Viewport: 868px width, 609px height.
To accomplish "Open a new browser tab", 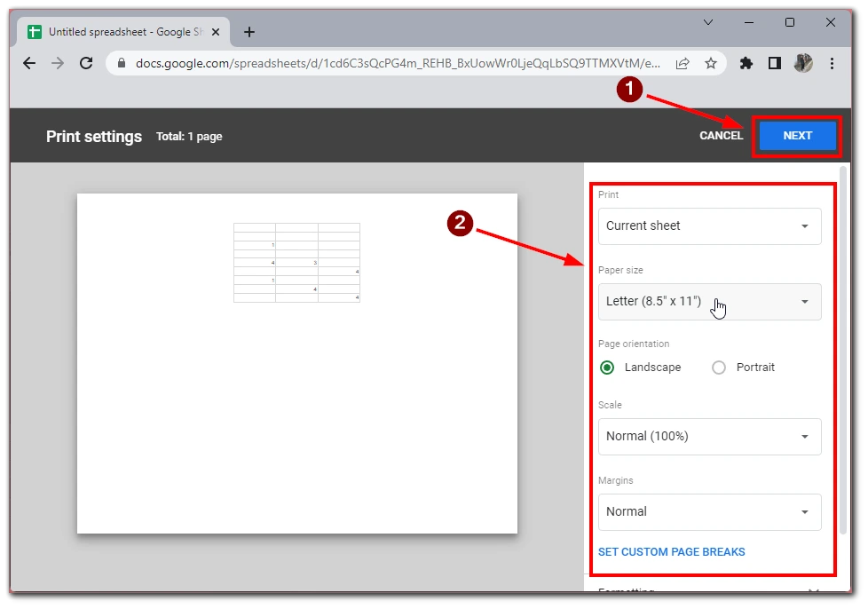I will pos(249,32).
